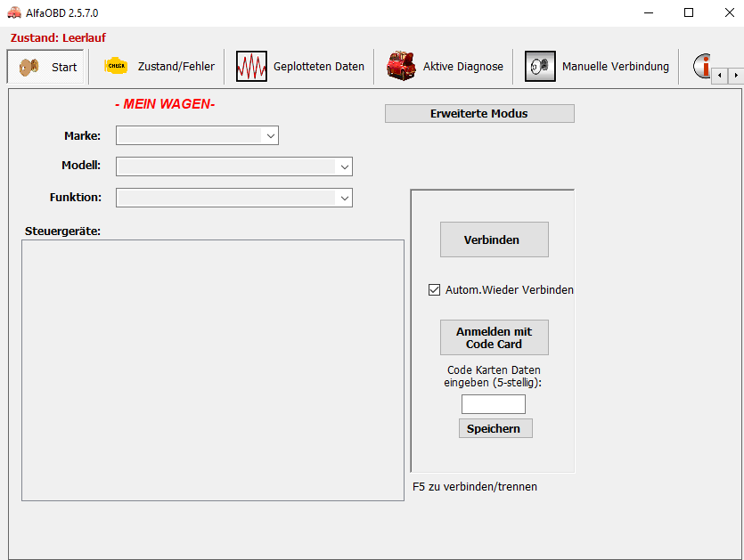The image size is (744, 560).
Task: Click the Speichern button
Action: pyautogui.click(x=495, y=428)
